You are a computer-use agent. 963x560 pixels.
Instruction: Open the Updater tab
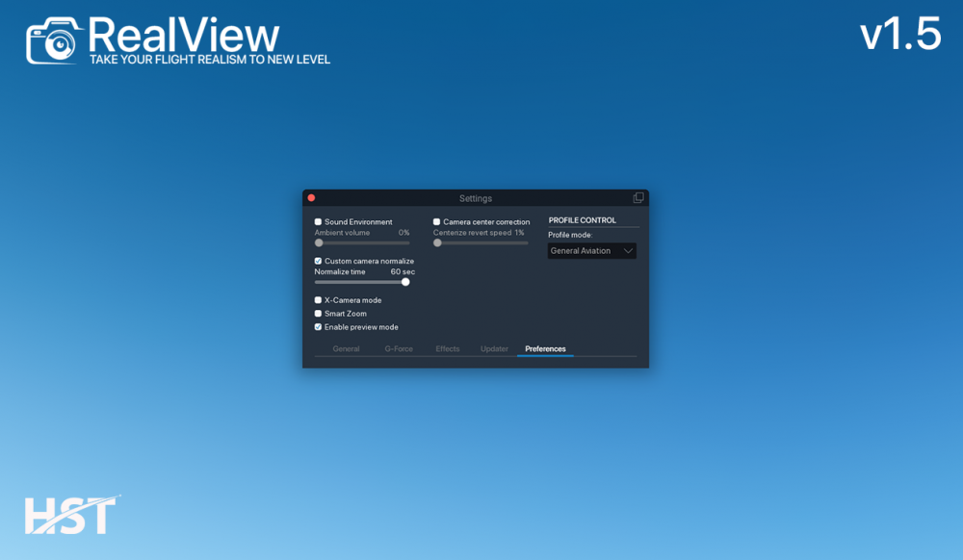494,349
